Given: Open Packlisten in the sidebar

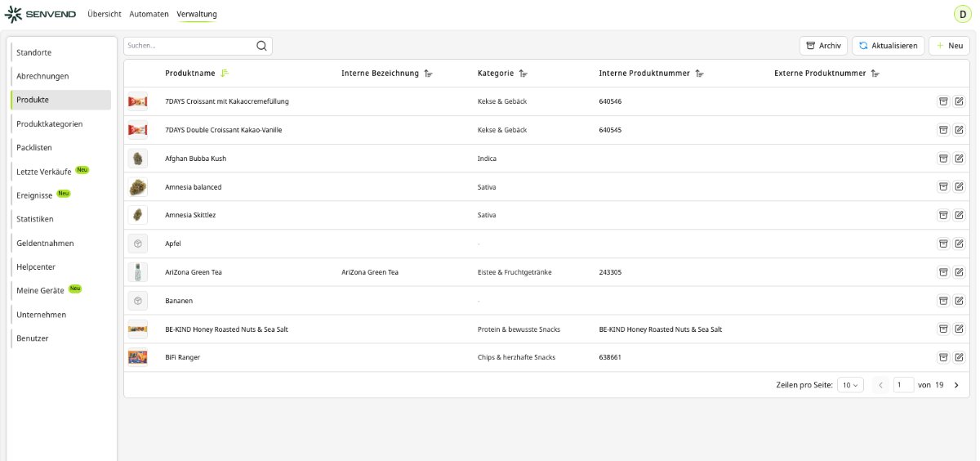Looking at the screenshot, I should (x=60, y=147).
